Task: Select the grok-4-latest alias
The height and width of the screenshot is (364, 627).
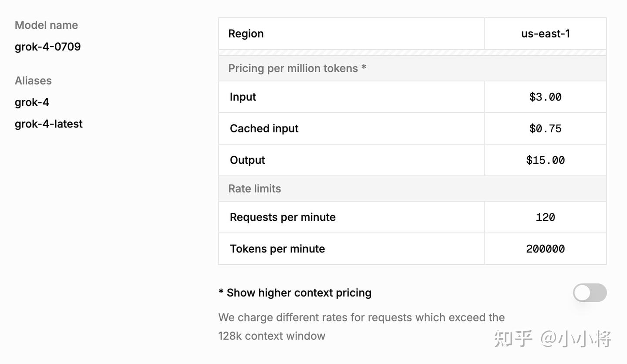Action: click(x=49, y=124)
